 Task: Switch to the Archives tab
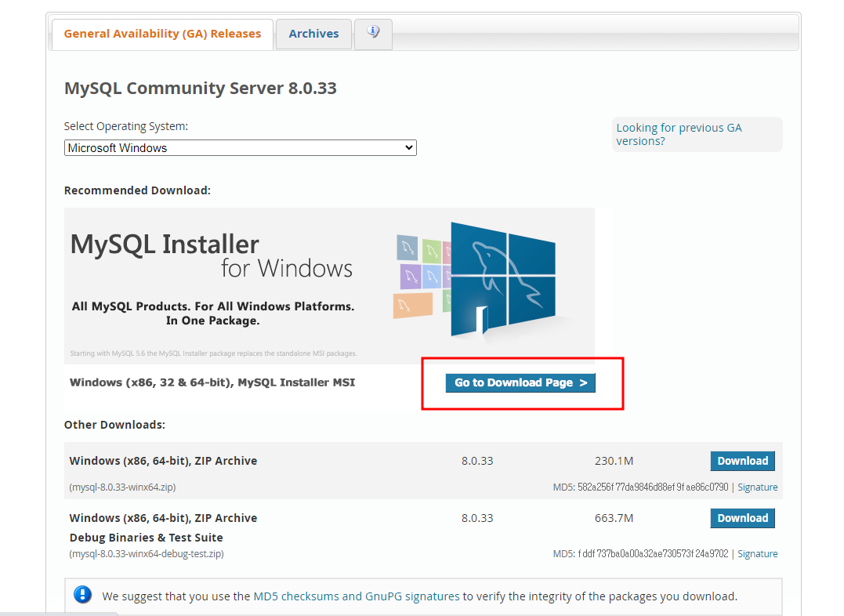313,34
